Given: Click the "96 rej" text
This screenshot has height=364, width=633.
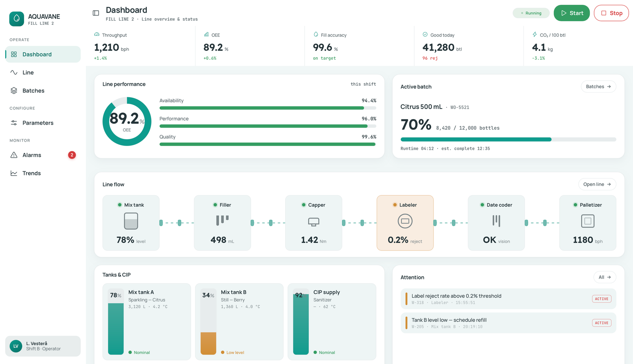Looking at the screenshot, I should pos(430,58).
